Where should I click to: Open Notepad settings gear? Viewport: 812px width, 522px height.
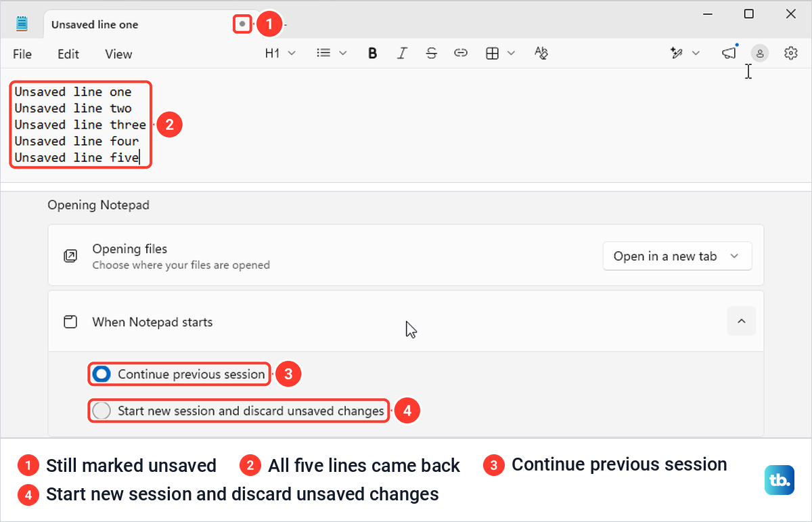pyautogui.click(x=791, y=53)
